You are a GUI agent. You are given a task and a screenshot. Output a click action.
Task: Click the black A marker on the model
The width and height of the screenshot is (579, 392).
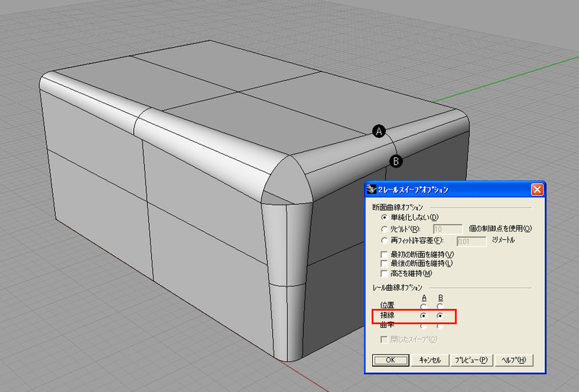(379, 131)
